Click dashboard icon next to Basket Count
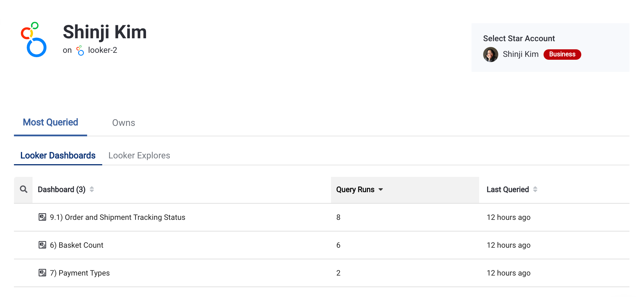644x297 pixels. click(x=42, y=245)
